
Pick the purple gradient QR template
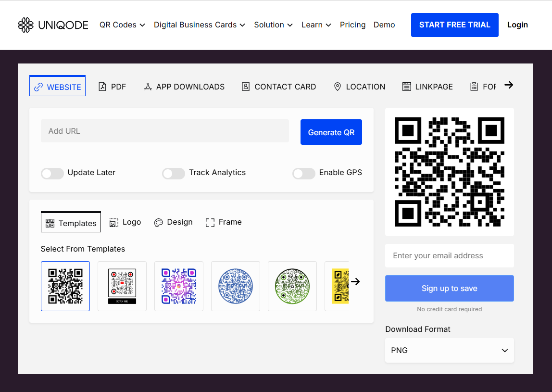coord(179,286)
